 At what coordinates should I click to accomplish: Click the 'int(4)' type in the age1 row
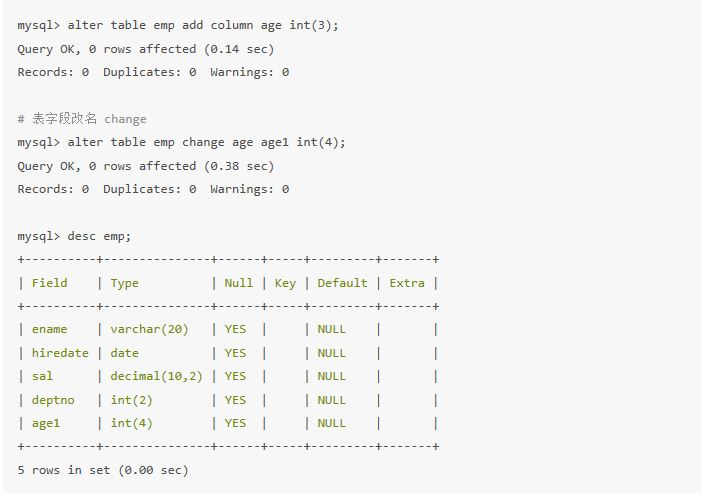tap(131, 423)
